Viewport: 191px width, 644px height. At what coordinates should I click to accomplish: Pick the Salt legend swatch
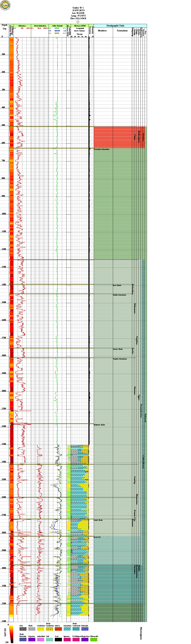50,640
